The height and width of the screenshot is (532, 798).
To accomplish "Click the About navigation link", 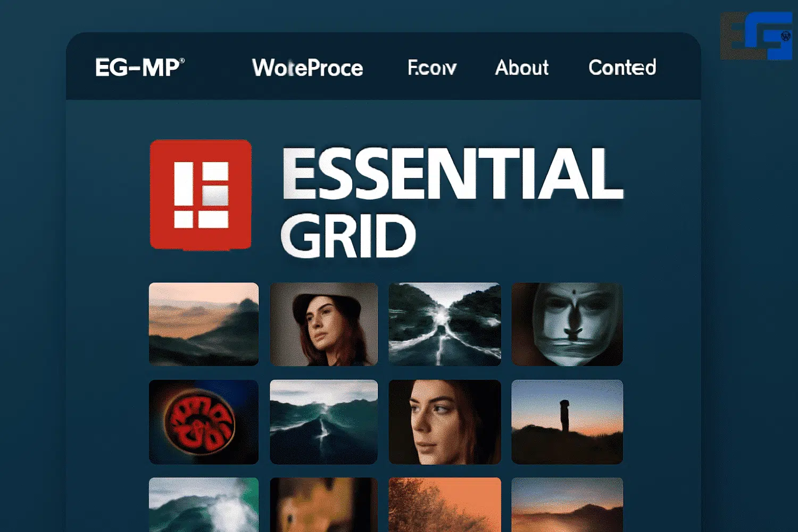I will point(521,68).
